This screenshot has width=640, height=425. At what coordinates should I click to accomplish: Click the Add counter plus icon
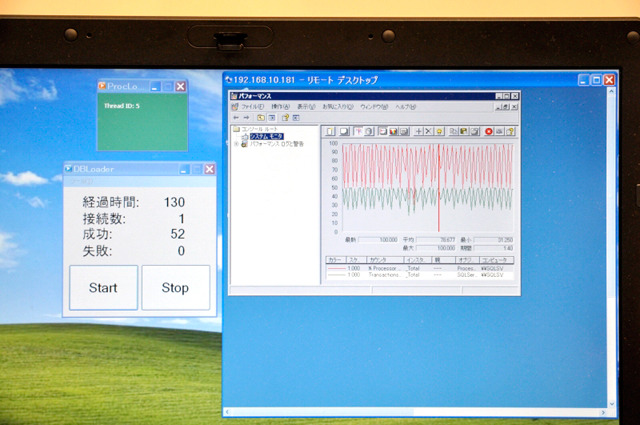[418, 131]
